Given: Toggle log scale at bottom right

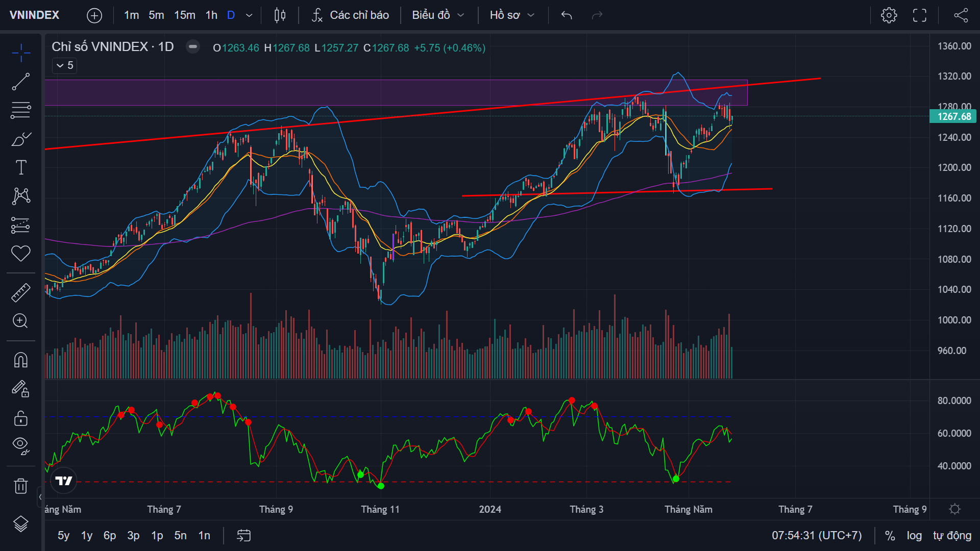Looking at the screenshot, I should (x=914, y=536).
